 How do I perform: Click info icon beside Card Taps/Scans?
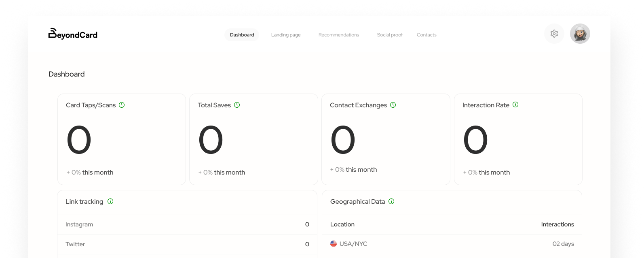tap(122, 105)
